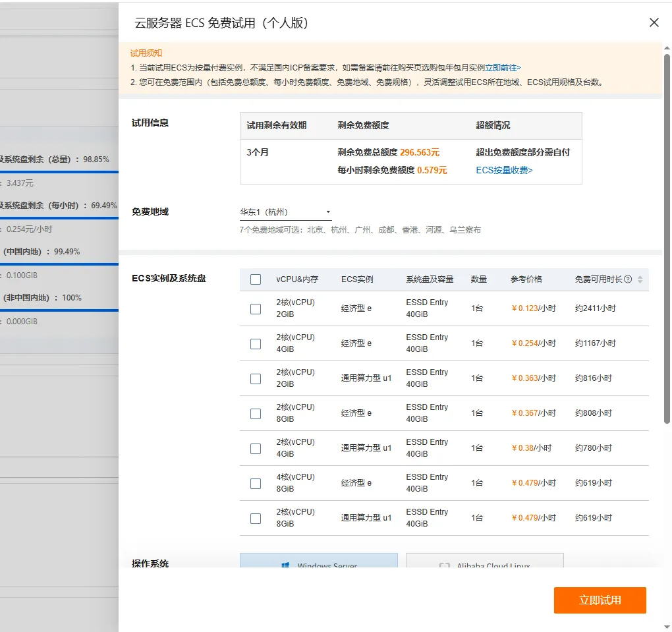672x632 pixels.
Task: Open the ECS按量收费> link
Action: pos(504,170)
